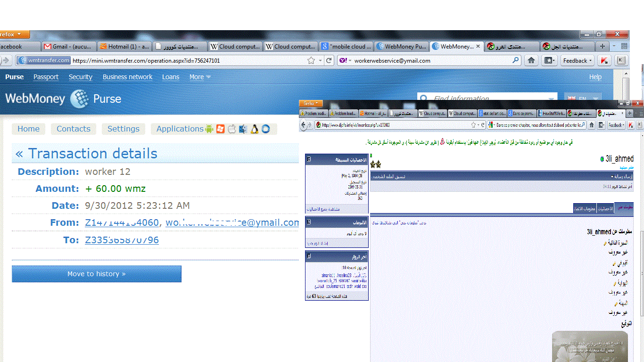Click the edit pencil beside المهنة
The height and width of the screenshot is (362, 644).
point(615,304)
